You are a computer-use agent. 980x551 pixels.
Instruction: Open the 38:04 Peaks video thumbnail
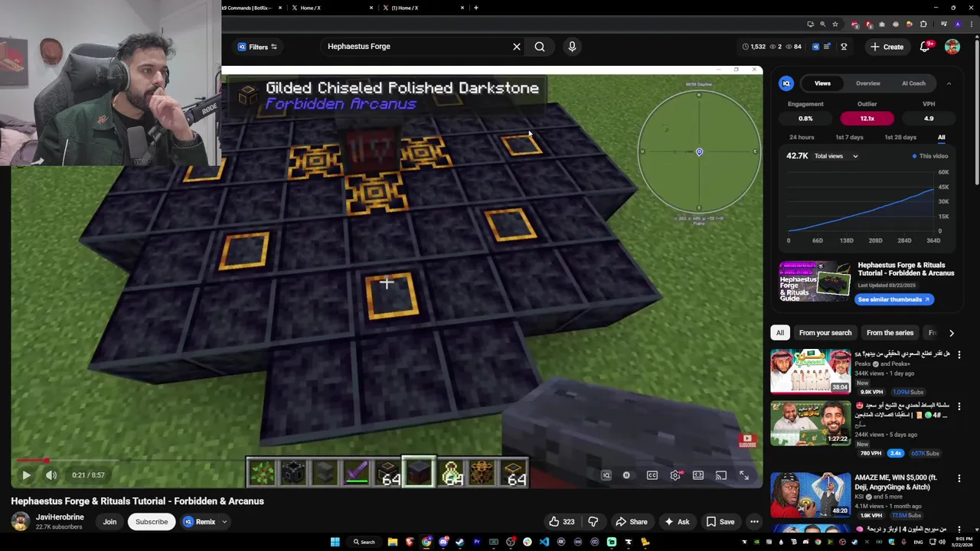(811, 371)
